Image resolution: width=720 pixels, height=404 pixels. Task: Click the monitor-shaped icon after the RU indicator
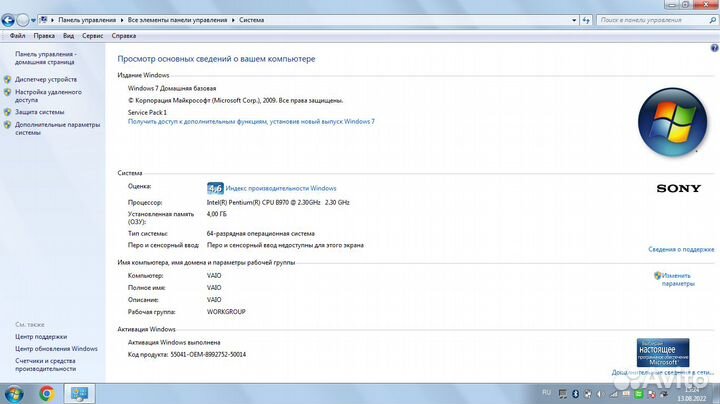(x=562, y=394)
